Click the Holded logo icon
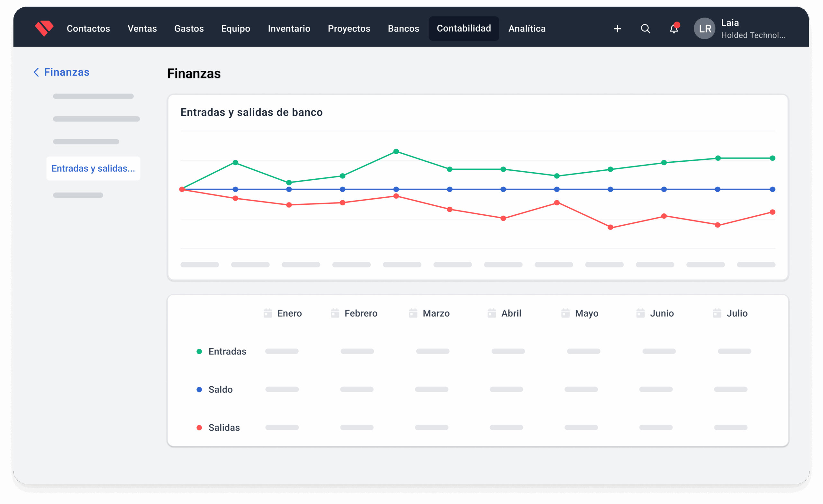The image size is (823, 504). 44,28
